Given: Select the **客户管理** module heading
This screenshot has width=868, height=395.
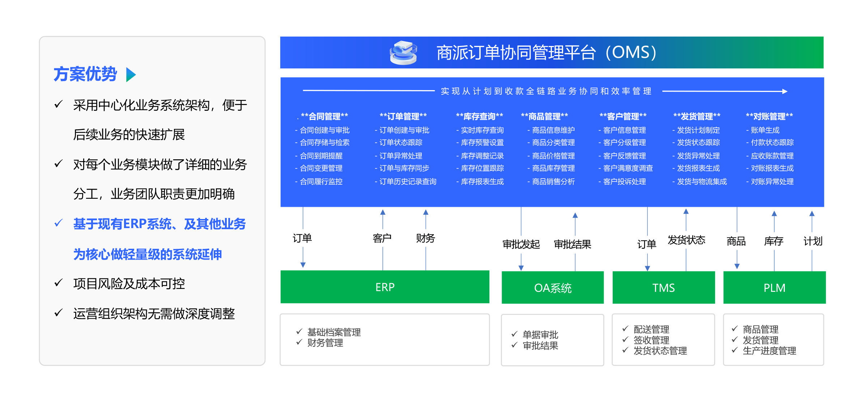Looking at the screenshot, I should (623, 116).
